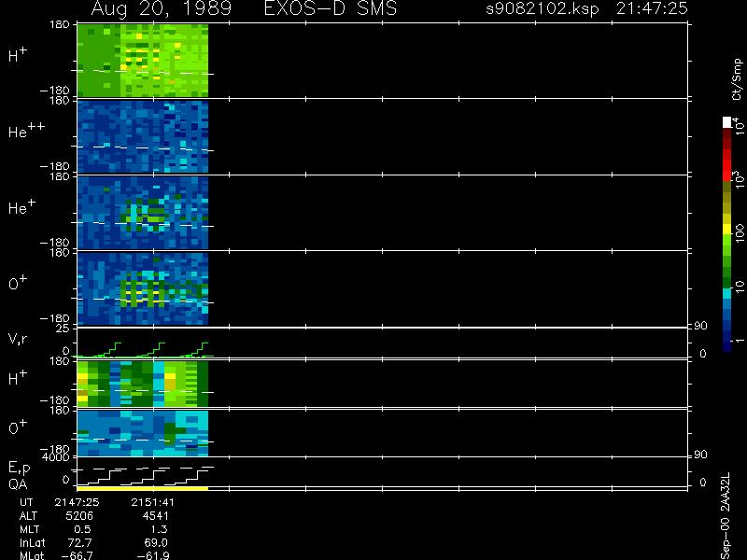The height and width of the screenshot is (560, 747).
Task: Click the 'MLT' row header
Action: tap(30, 529)
